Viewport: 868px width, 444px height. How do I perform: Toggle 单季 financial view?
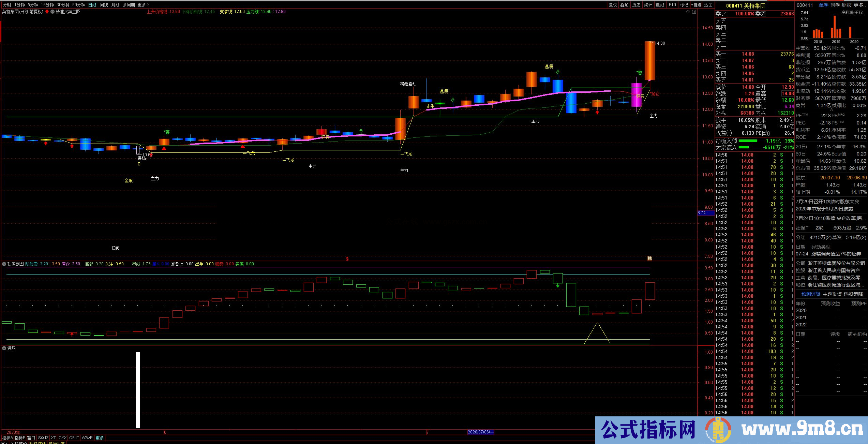coord(823,5)
